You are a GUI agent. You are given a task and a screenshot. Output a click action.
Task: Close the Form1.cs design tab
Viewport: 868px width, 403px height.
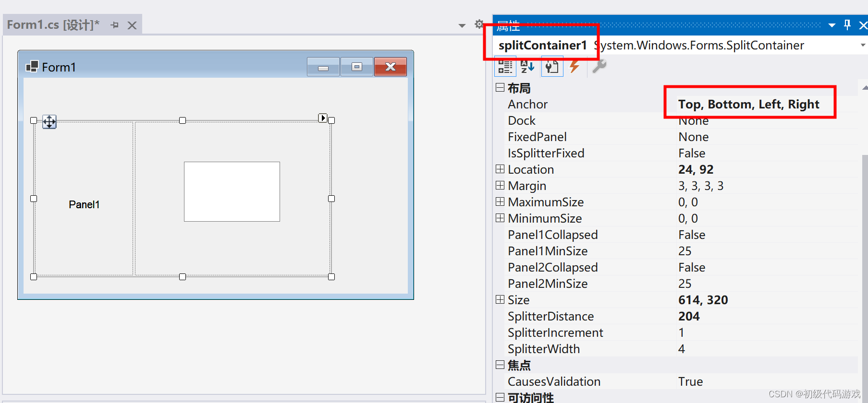click(x=132, y=25)
